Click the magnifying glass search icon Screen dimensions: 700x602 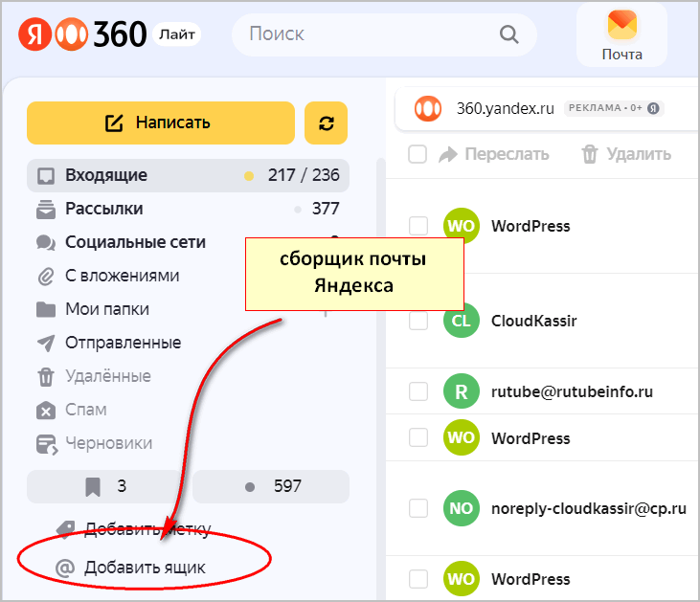[x=508, y=34]
